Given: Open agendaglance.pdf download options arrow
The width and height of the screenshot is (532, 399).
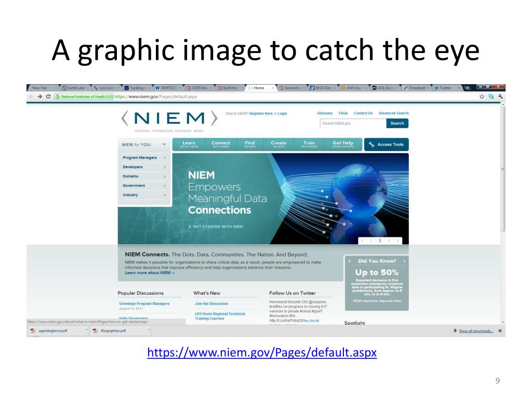Looking at the screenshot, I should click(x=87, y=330).
